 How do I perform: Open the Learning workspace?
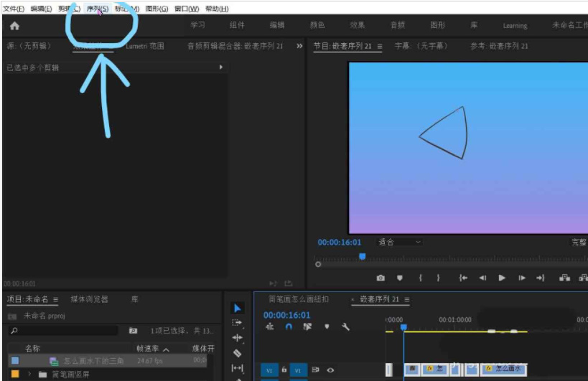515,26
